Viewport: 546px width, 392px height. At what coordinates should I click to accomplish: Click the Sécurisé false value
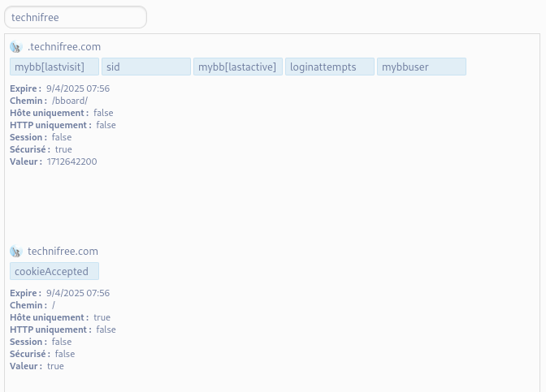pyautogui.click(x=64, y=354)
